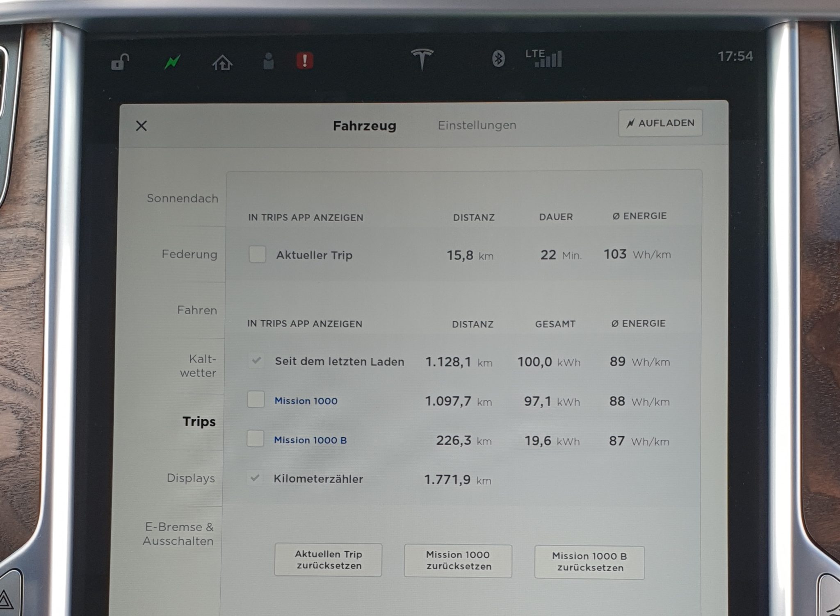Screen dimensions: 840x616
Task: Open the Federung settings section
Action: tap(189, 255)
